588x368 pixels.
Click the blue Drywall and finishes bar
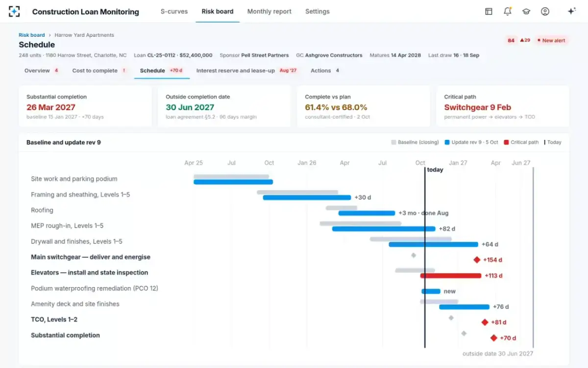pyautogui.click(x=434, y=244)
